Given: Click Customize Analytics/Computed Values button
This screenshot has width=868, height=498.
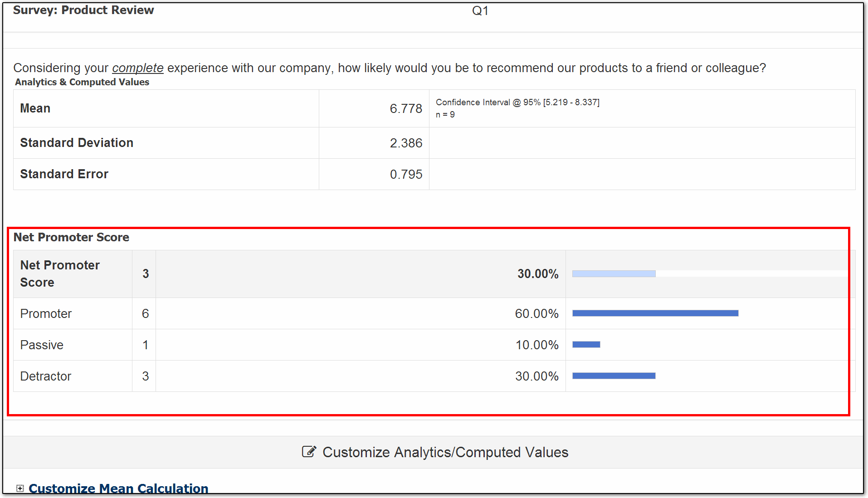Looking at the screenshot, I should click(x=435, y=452).
